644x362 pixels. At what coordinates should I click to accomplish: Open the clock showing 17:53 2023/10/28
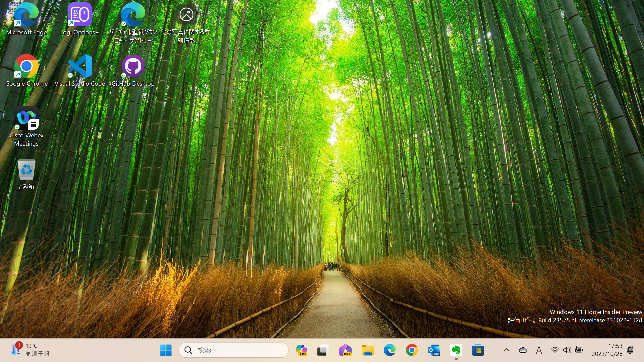coord(607,350)
